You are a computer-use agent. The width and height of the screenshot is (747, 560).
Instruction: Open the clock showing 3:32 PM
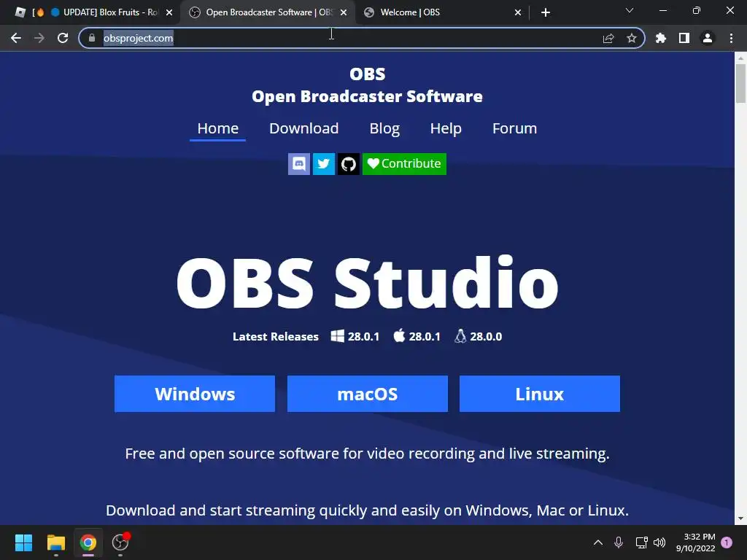[695, 542]
